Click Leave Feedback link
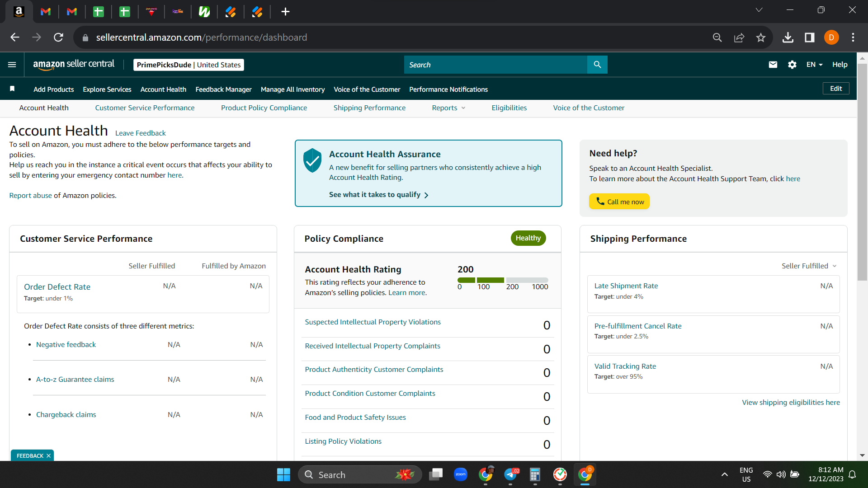The height and width of the screenshot is (488, 868). (141, 133)
